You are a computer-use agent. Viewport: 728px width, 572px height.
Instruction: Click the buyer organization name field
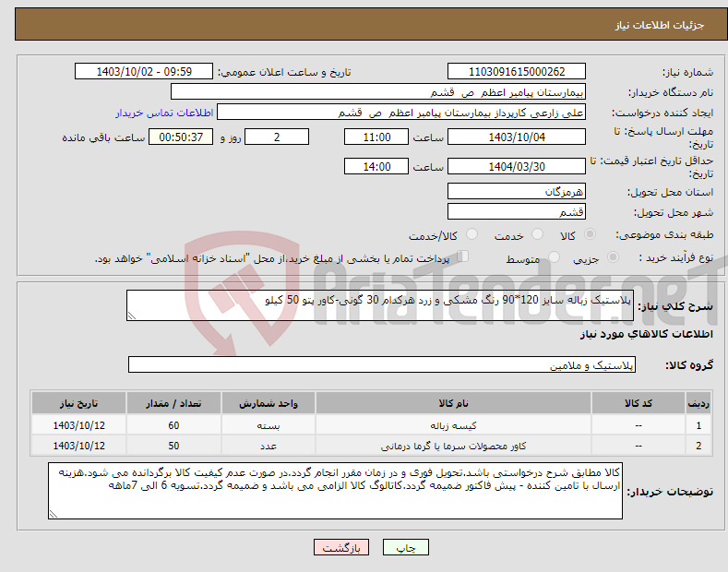378,92
